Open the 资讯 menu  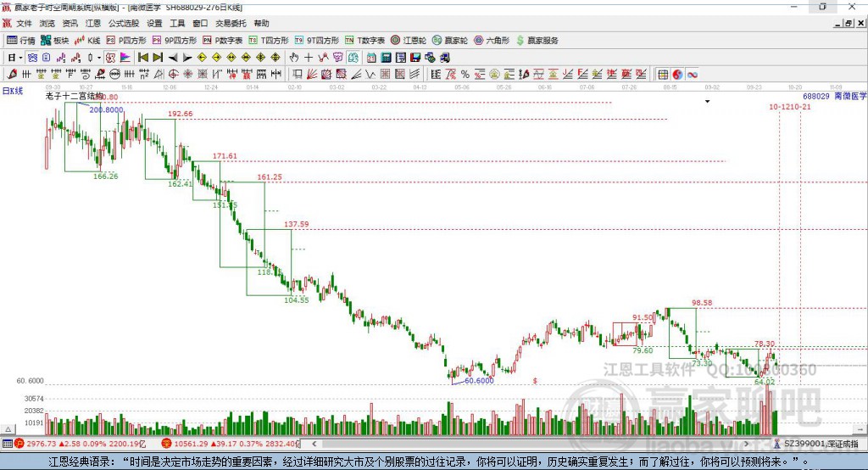point(70,23)
